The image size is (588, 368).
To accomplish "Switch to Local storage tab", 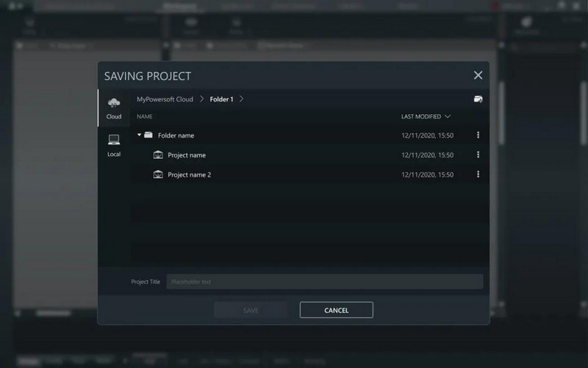I will click(x=114, y=146).
